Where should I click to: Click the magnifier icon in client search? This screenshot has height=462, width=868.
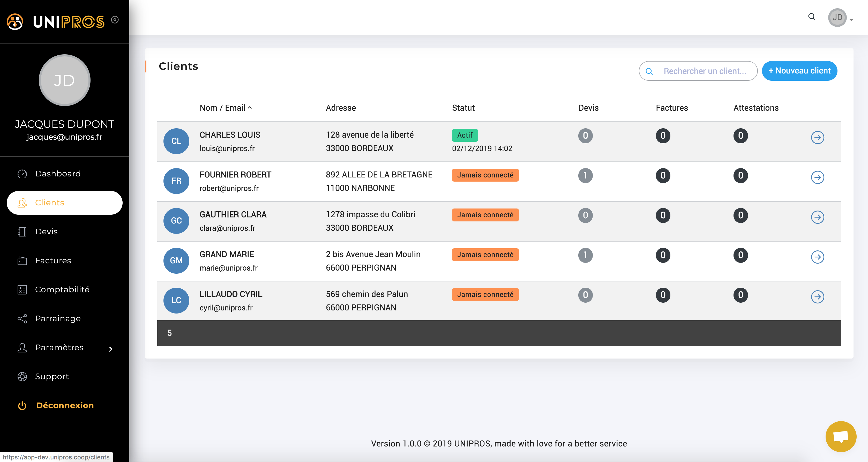(x=649, y=71)
